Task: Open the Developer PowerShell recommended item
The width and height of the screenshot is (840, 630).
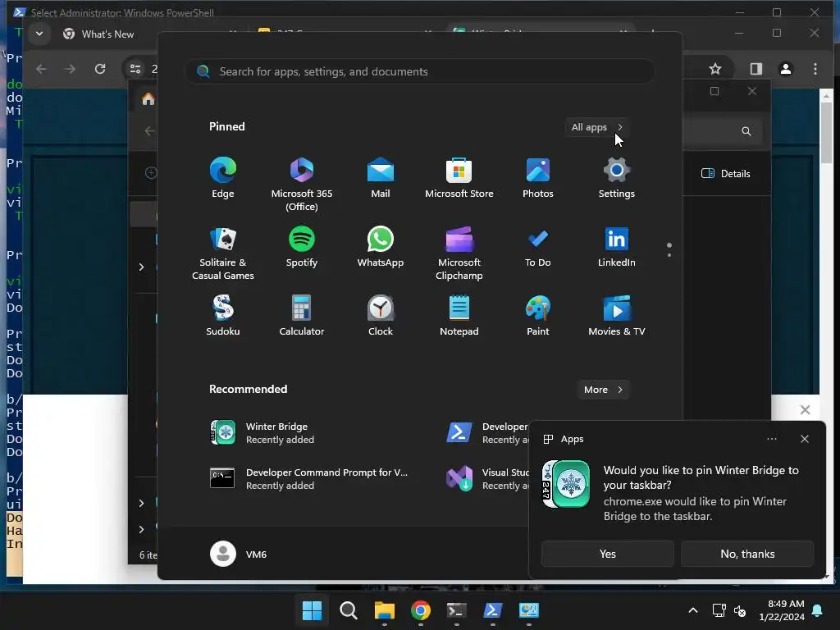Action: (x=486, y=433)
